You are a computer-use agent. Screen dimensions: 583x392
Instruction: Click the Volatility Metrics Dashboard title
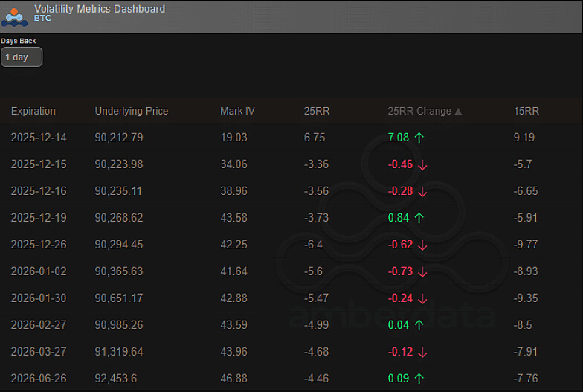click(100, 9)
